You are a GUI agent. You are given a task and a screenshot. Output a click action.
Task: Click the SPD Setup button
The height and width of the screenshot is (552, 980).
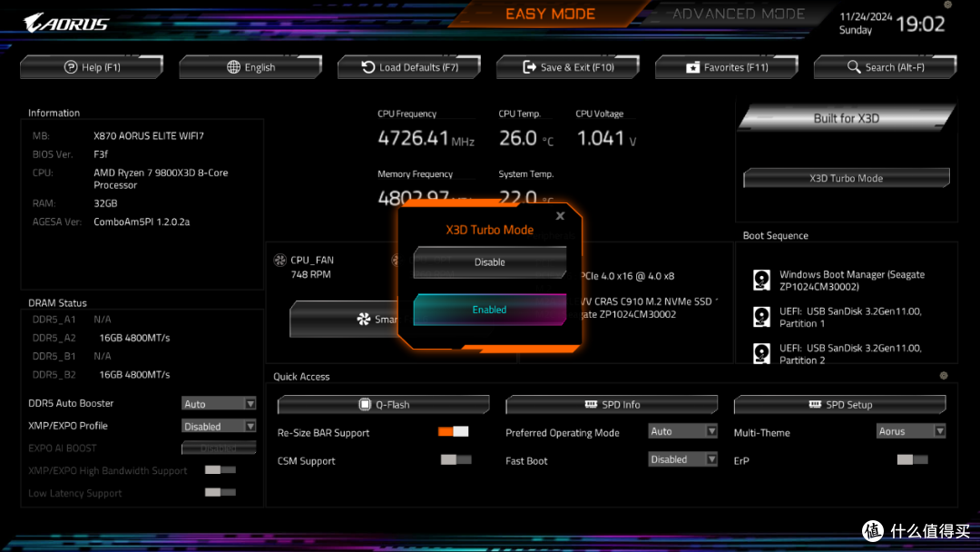click(x=839, y=404)
